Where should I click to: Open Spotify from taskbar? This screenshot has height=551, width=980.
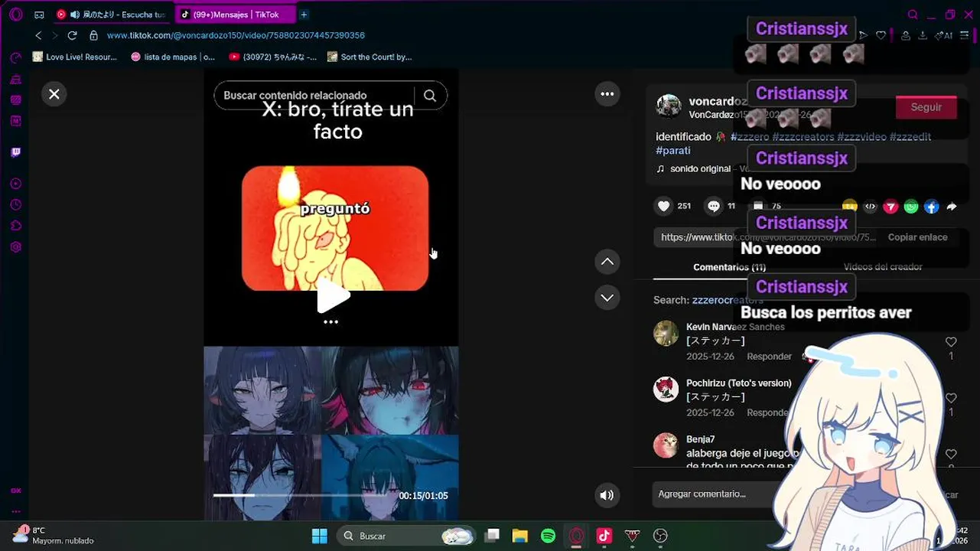pos(548,536)
